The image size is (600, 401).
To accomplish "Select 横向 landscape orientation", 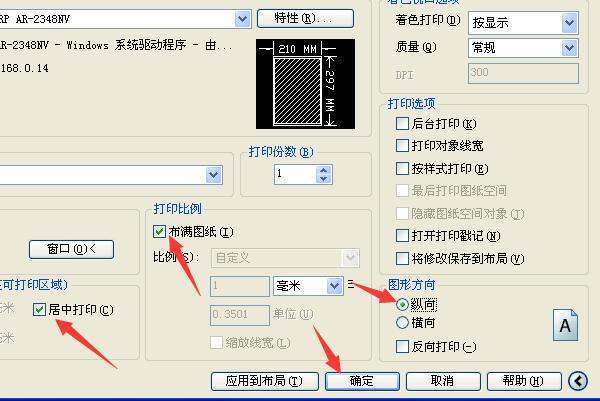I will (x=403, y=323).
